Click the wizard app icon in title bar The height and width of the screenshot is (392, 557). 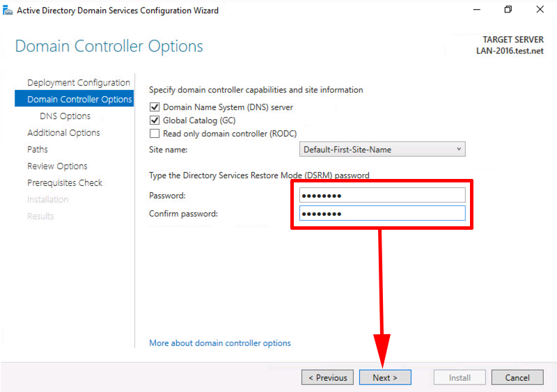[8, 10]
